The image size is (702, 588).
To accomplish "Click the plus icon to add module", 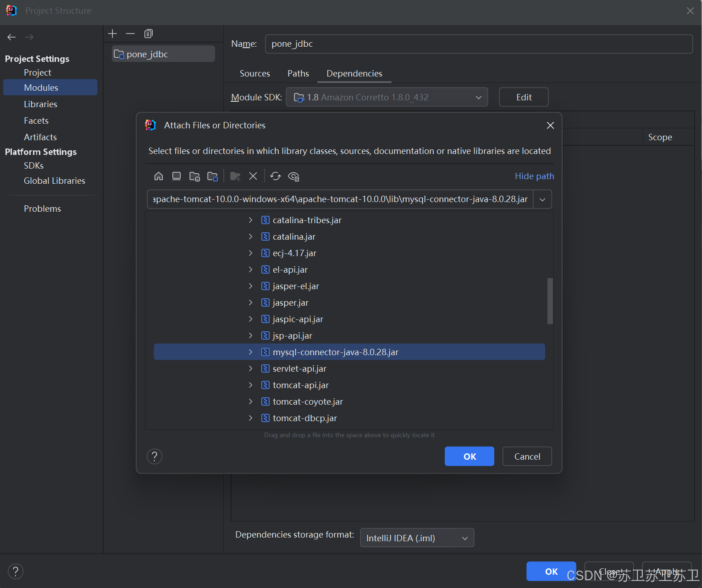I will point(112,33).
